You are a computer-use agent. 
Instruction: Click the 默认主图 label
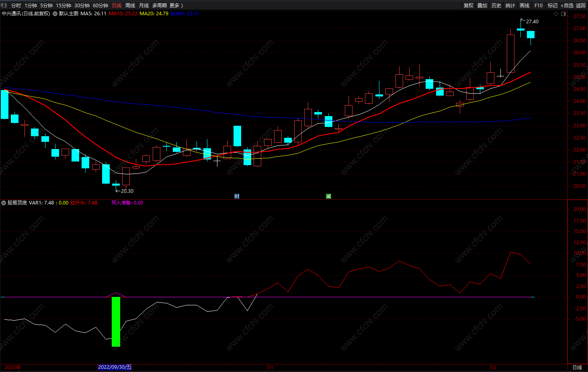coord(69,14)
